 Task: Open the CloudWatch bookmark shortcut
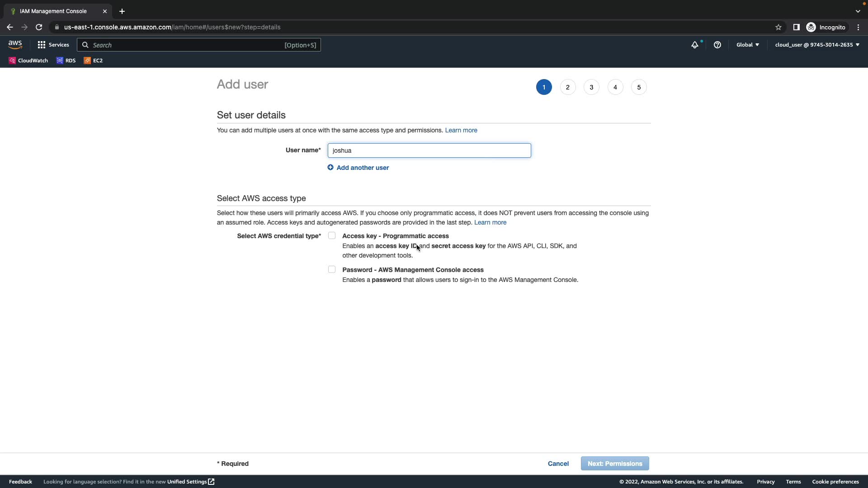pos(28,61)
